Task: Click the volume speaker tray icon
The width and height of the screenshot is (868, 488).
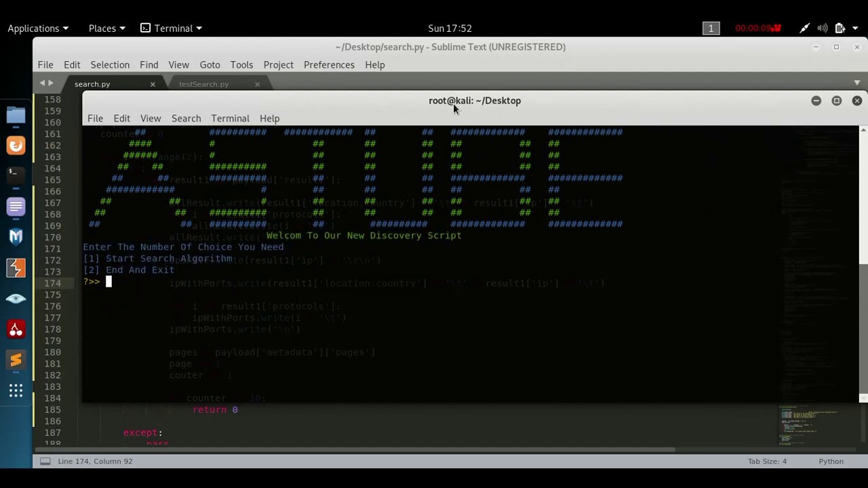Action: point(822,28)
